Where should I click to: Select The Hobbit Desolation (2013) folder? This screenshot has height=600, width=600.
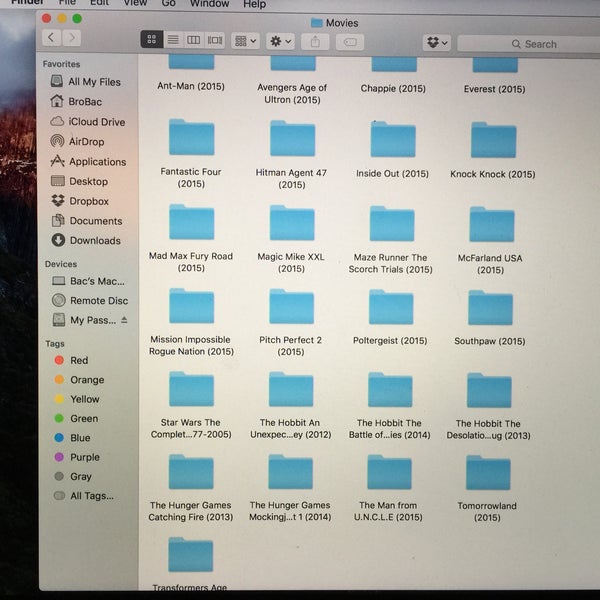click(x=489, y=391)
